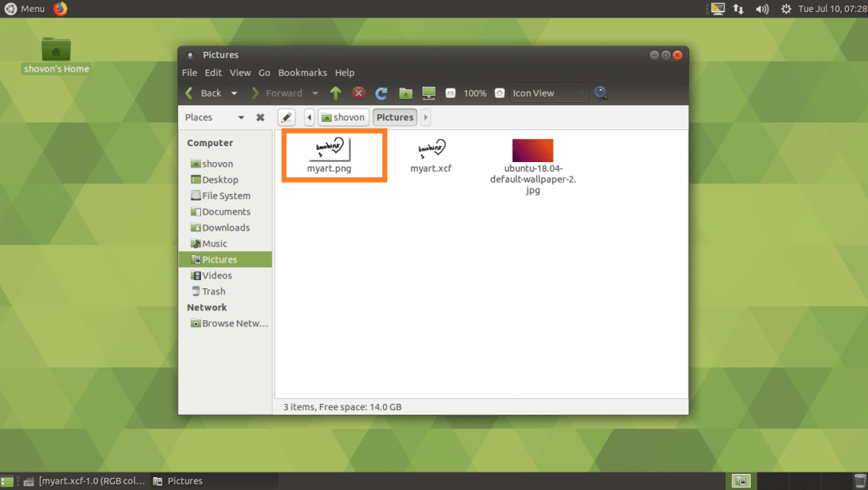
Task: Select shovon in the Places sidebar
Action: pos(225,164)
